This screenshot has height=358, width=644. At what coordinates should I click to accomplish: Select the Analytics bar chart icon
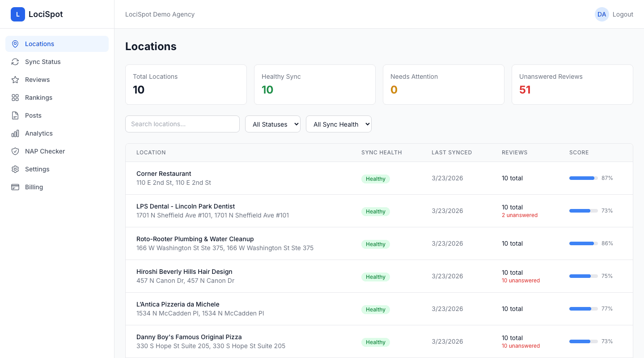coord(15,133)
